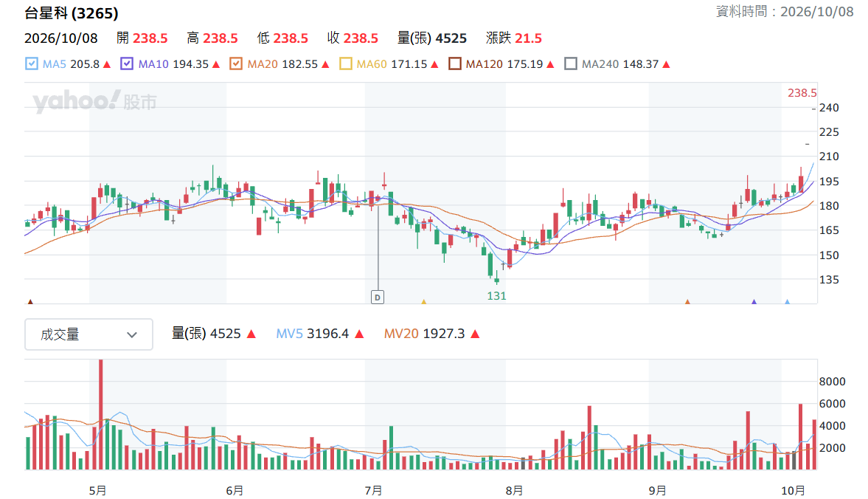868x499 pixels.
Task: Click the 8000 volume axis label
Action: pos(832,382)
